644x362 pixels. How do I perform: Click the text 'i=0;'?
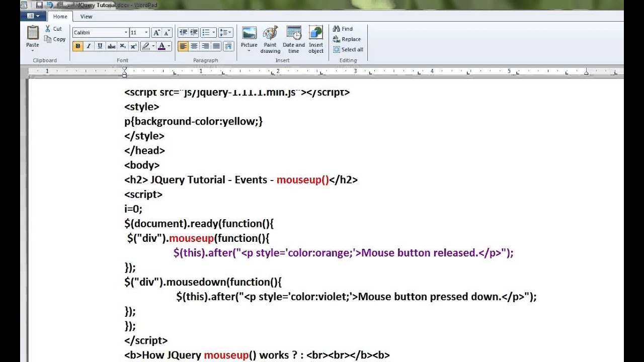coord(133,209)
